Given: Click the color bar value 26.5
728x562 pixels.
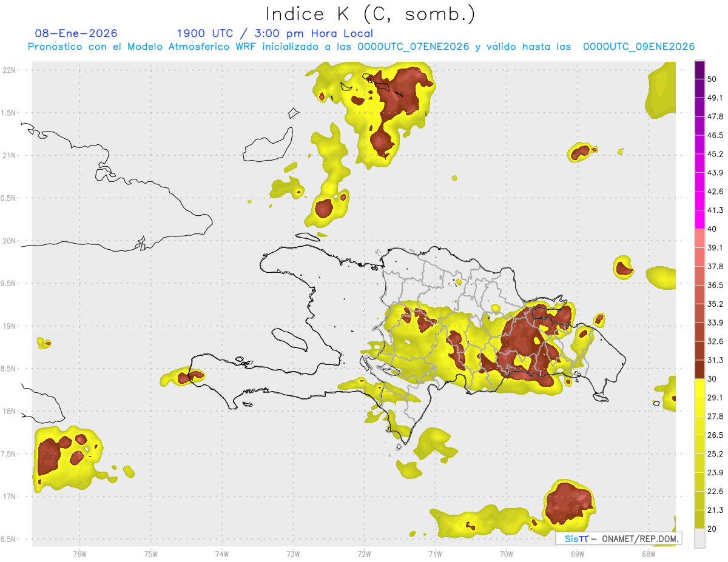Looking at the screenshot, I should [715, 435].
